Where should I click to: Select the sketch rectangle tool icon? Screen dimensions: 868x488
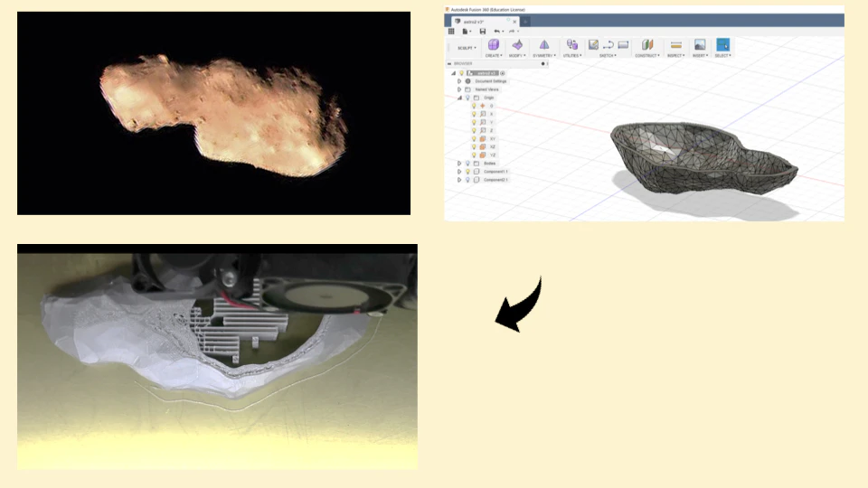(623, 45)
